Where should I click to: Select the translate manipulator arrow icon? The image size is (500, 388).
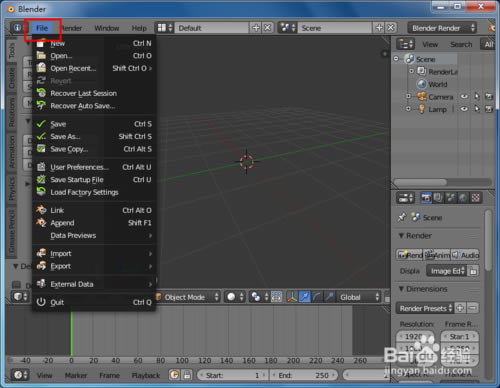[x=305, y=297]
